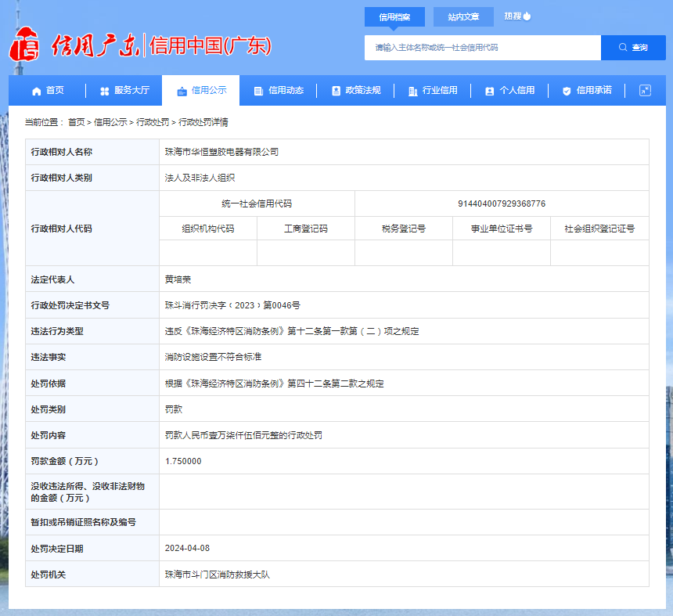Select penalty type value 罚款
Viewport: 673px width, 616px height.
click(x=174, y=409)
